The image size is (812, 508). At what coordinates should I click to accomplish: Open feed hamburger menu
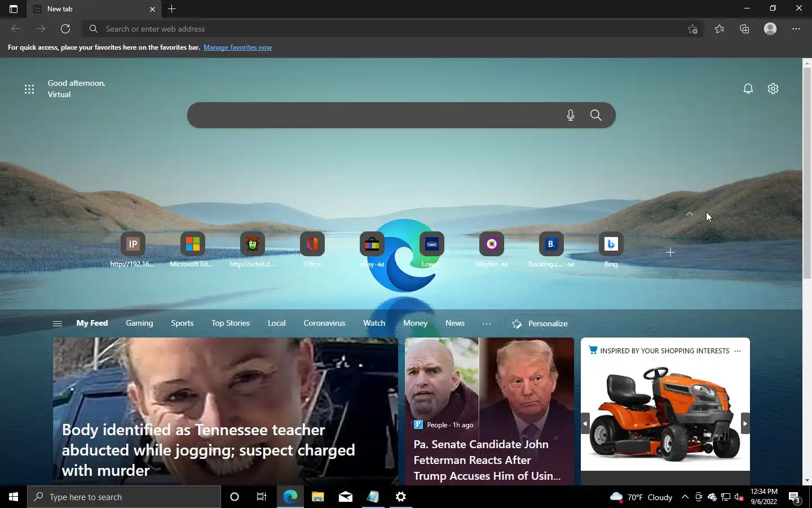(x=57, y=323)
